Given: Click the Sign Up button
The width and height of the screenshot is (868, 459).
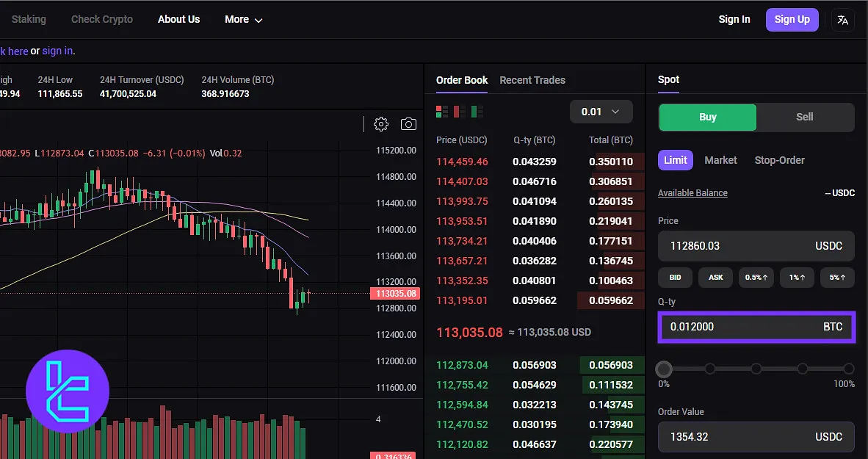Looking at the screenshot, I should 792,20.
